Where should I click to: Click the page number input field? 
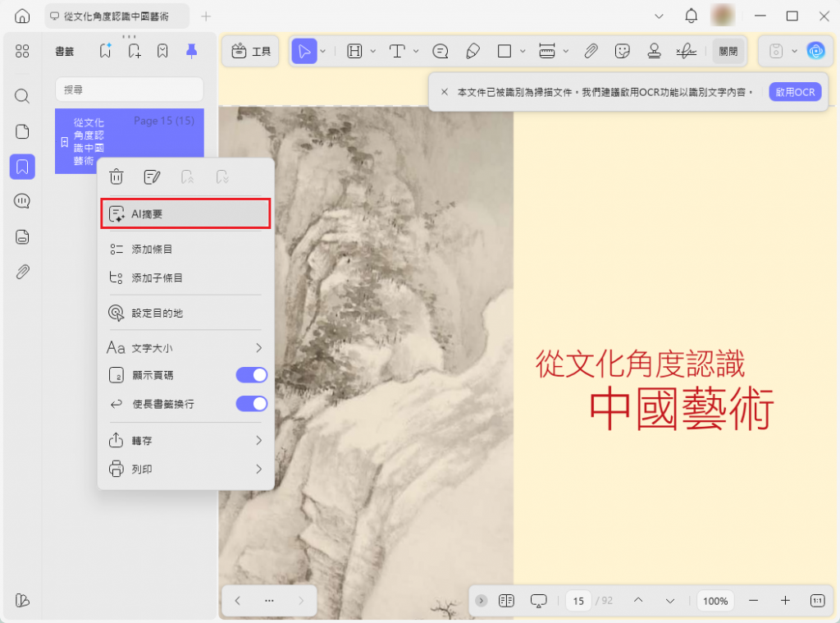coord(578,600)
